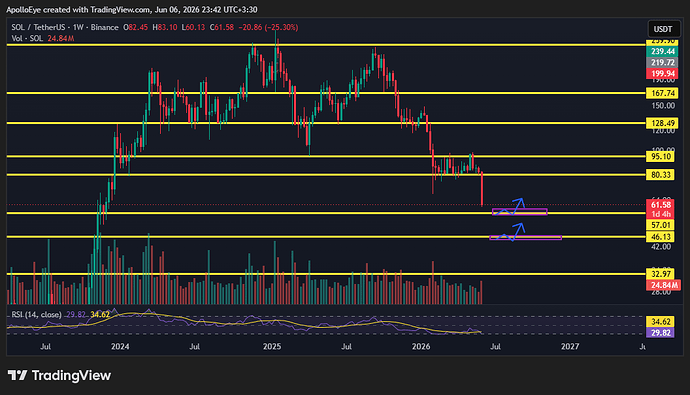Select the 46.13 horizontal line price label
This screenshot has height=395, width=690.
click(x=661, y=237)
